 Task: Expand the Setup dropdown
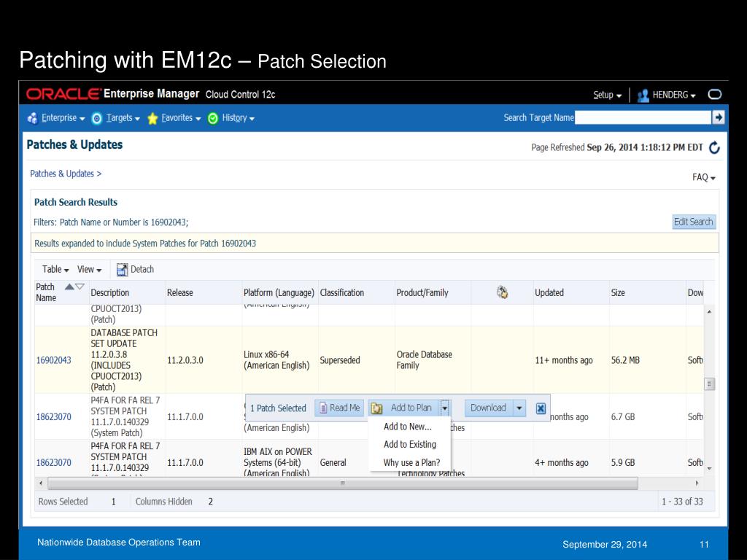tap(608, 95)
